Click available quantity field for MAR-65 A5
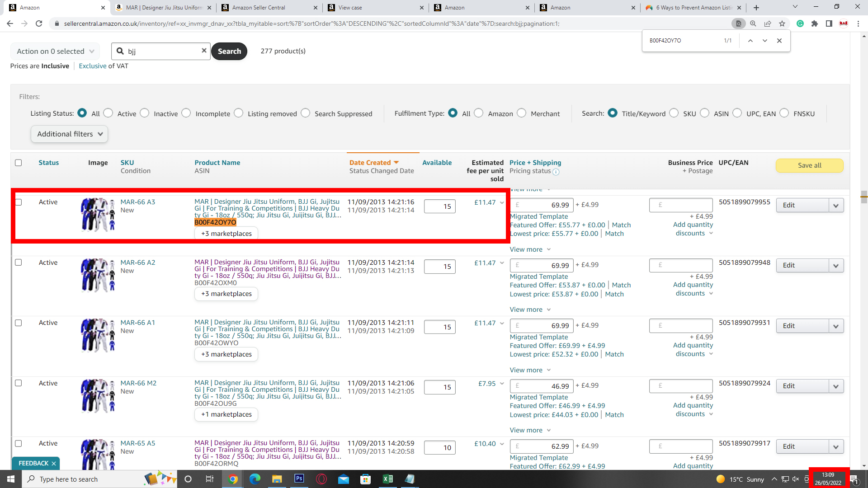868x488 pixels. click(440, 447)
